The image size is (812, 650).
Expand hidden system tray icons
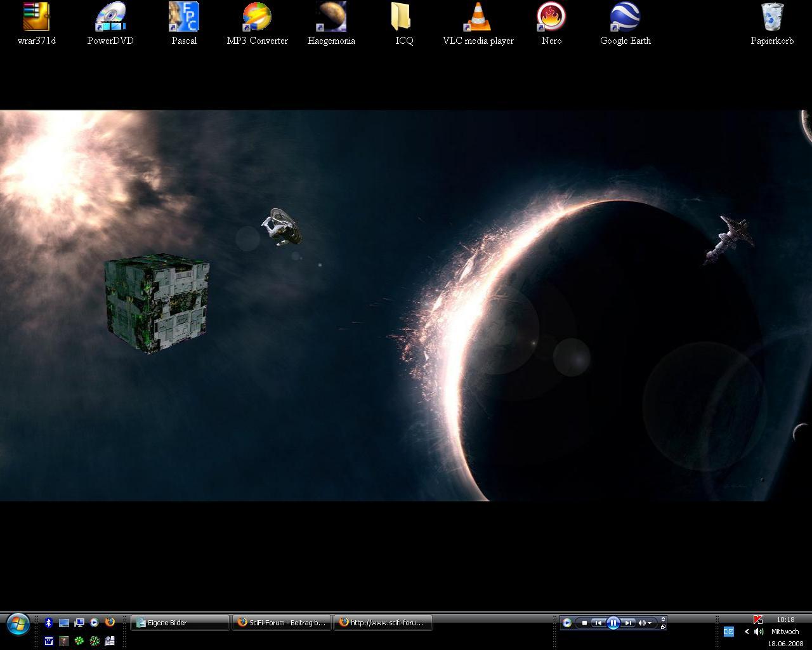tap(747, 632)
